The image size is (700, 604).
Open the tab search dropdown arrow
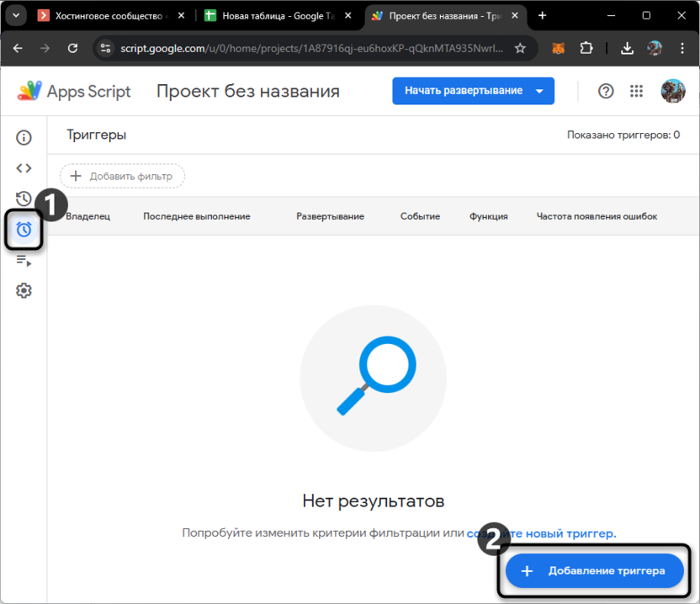coord(16,16)
